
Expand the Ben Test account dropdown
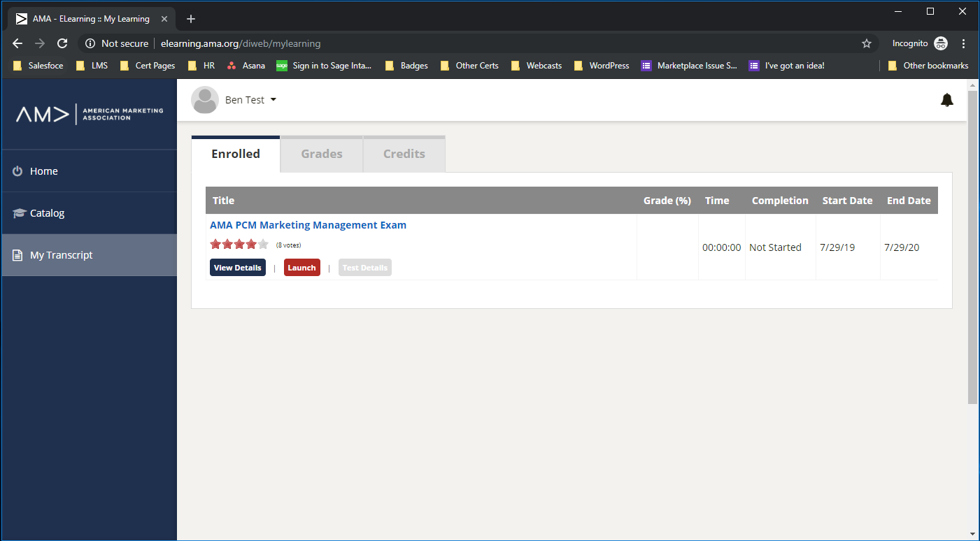point(273,100)
